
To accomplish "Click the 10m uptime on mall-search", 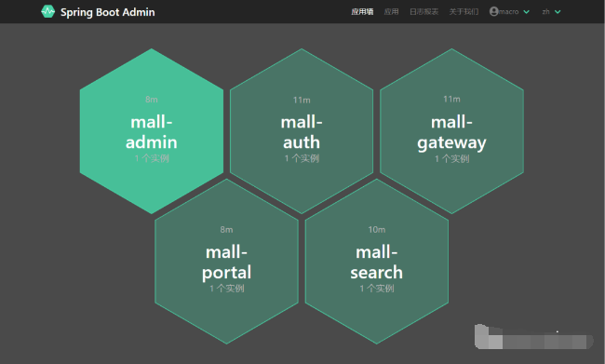I will 377,230.
